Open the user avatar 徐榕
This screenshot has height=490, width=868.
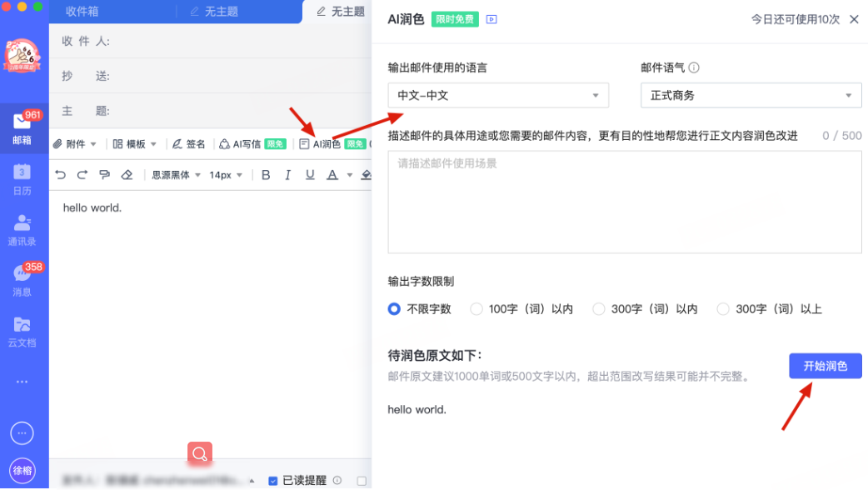[22, 471]
